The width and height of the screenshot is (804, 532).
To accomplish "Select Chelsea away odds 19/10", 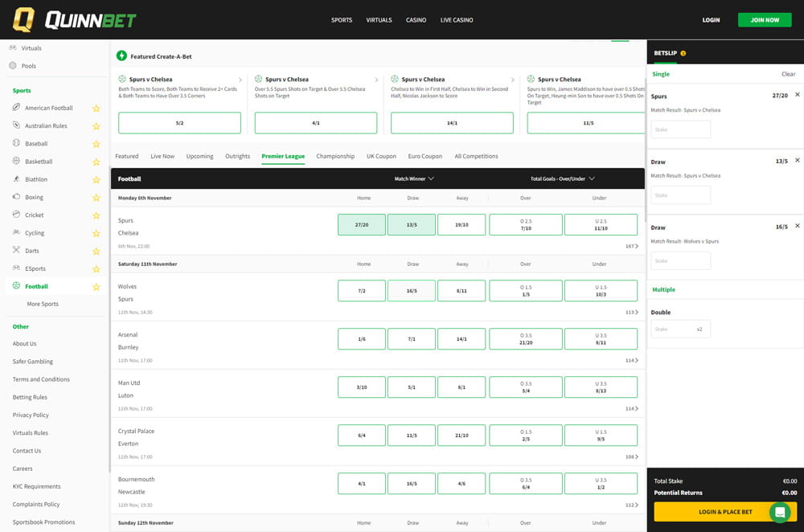I will (x=461, y=224).
